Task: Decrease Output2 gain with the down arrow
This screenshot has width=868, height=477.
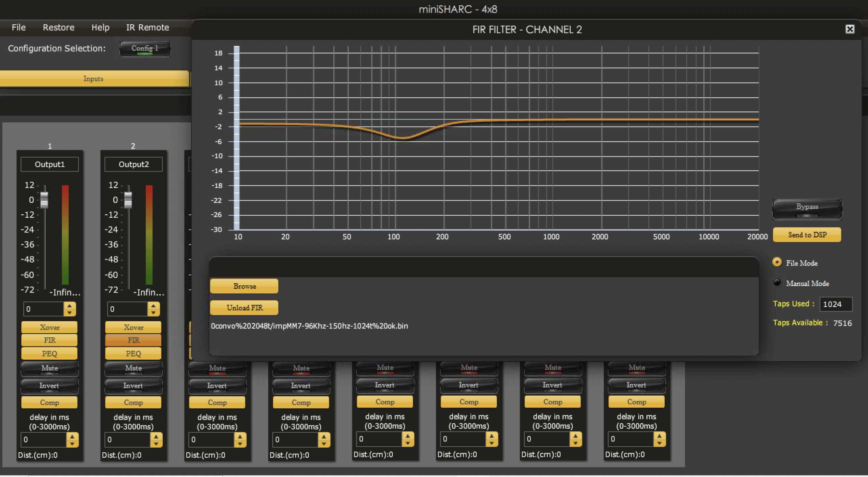Action: [154, 313]
